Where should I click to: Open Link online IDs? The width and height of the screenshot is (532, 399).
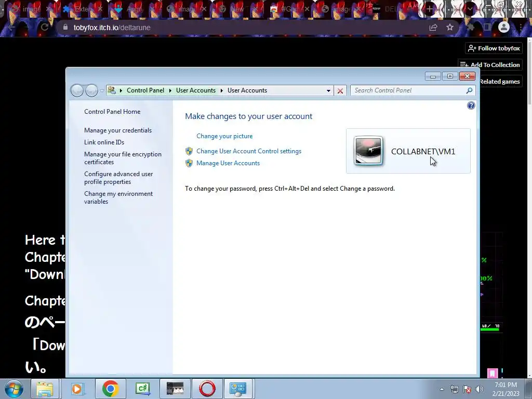104,142
